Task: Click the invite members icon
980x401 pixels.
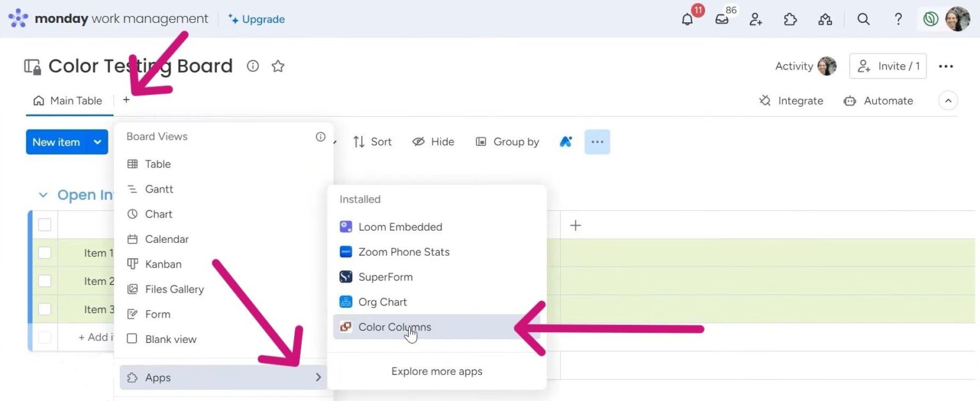Action: 756,19
